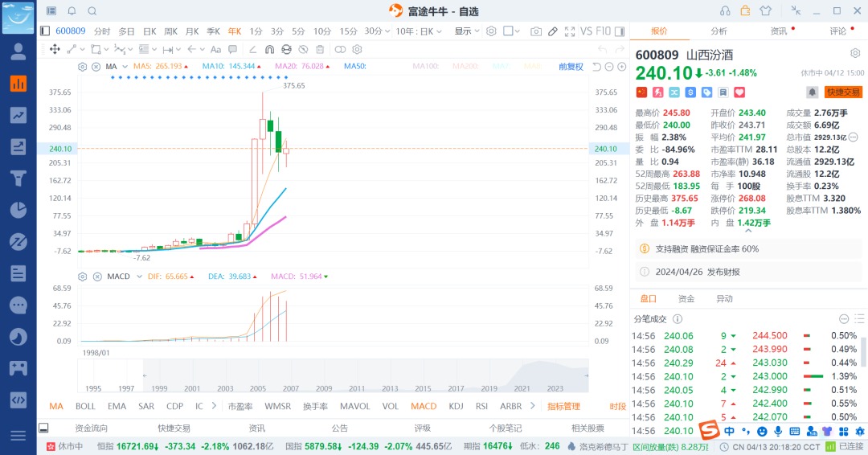Collapse quote details with up chevron

748,231
